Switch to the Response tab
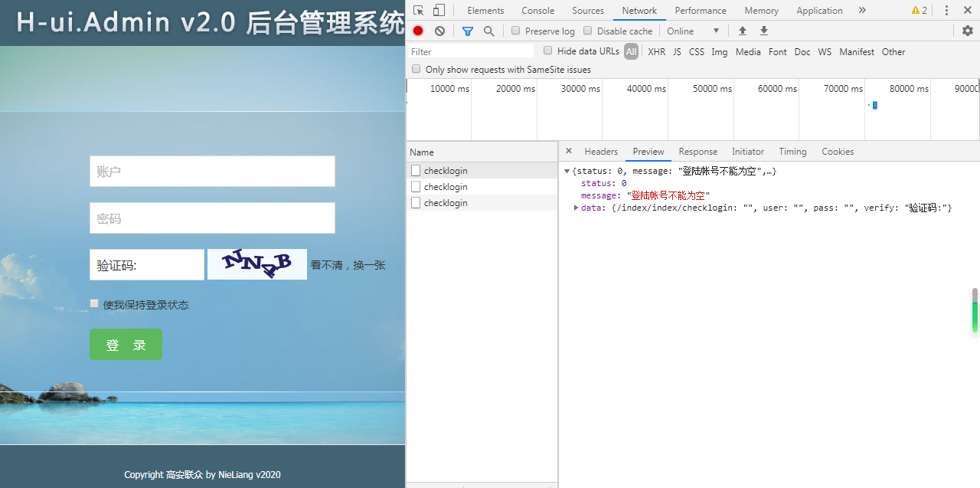The width and height of the screenshot is (980, 488). point(697,151)
